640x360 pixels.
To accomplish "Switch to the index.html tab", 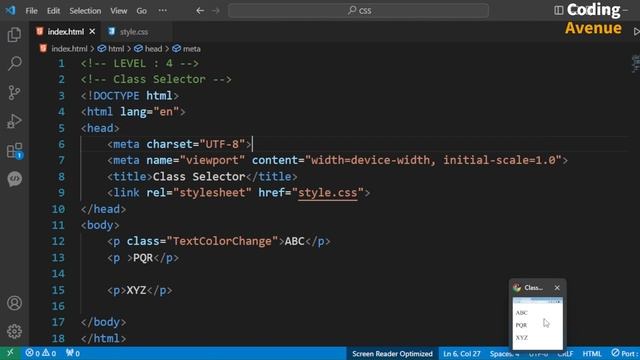I will point(65,31).
